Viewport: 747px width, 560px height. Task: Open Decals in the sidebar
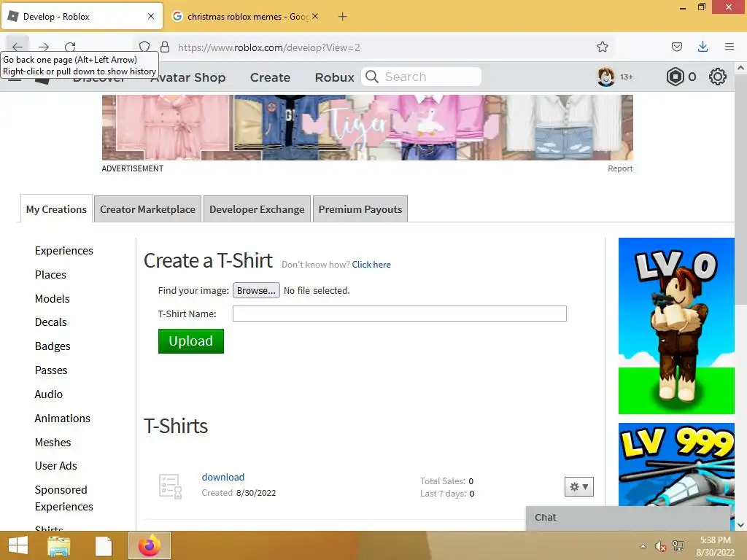coord(50,322)
